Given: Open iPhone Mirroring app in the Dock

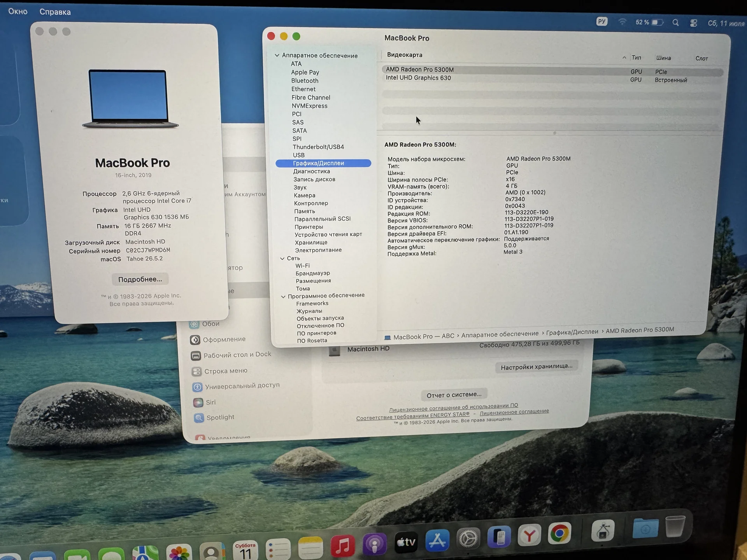Looking at the screenshot, I should coord(499,537).
